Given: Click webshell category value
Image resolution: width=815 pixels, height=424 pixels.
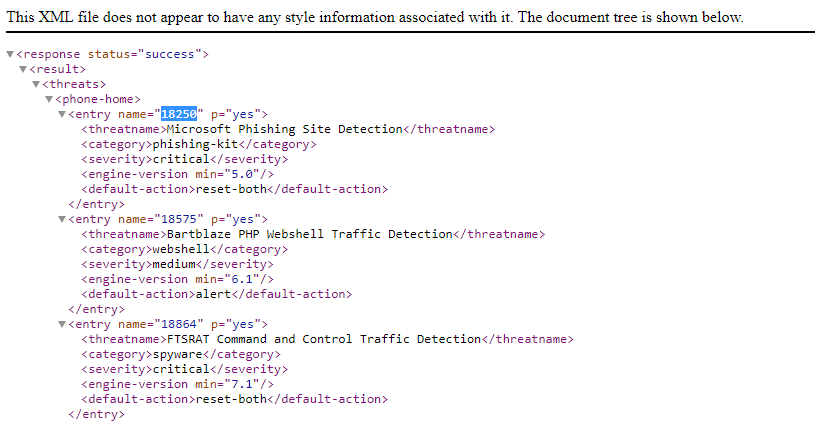Looking at the screenshot, I should (180, 249).
